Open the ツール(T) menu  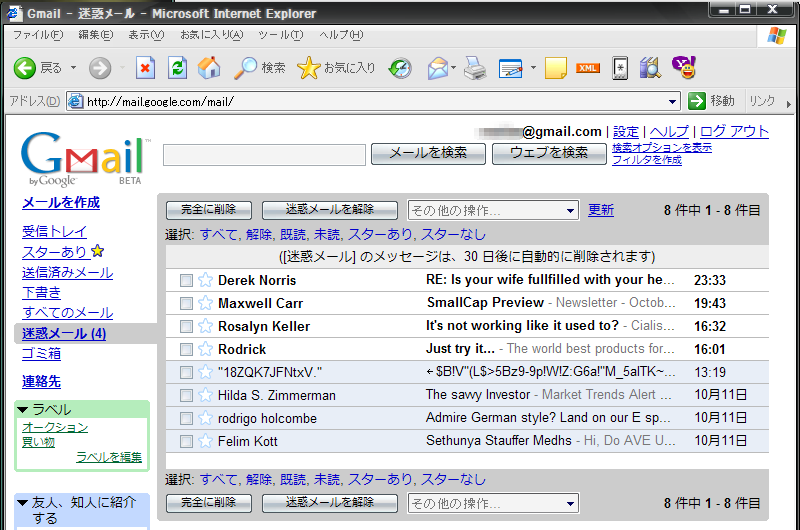280,35
